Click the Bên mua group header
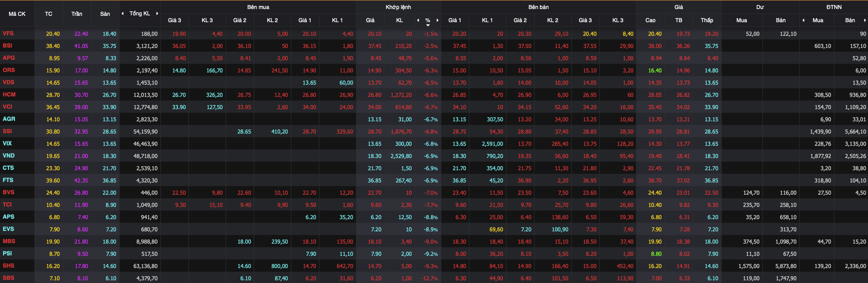Screen dimensions: 868x283 [258, 7]
